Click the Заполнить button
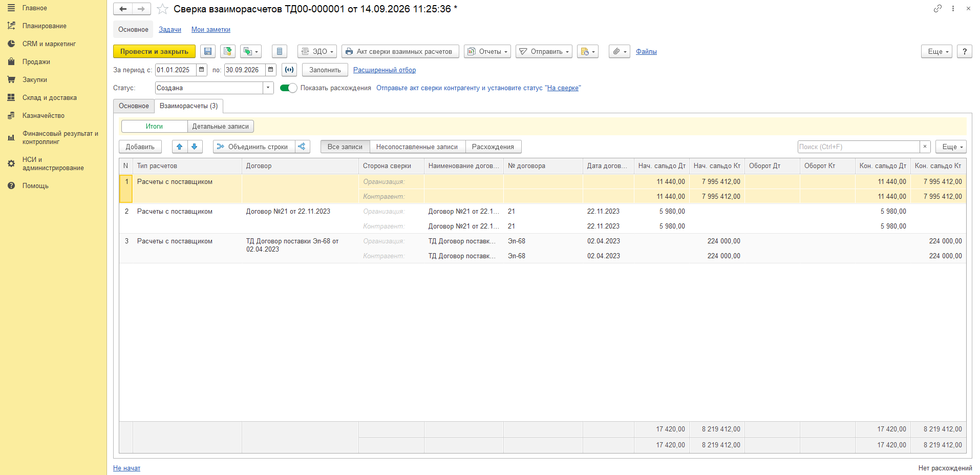The image size is (980, 475). tap(325, 70)
